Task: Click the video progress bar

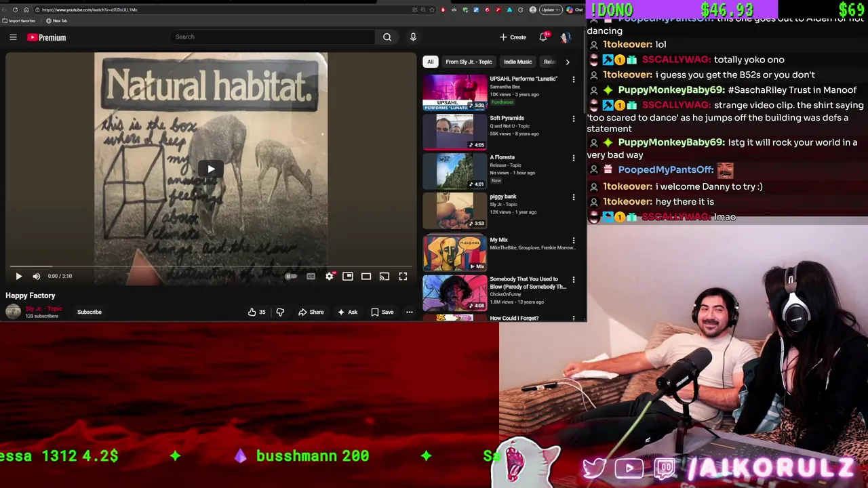Action: pos(211,266)
